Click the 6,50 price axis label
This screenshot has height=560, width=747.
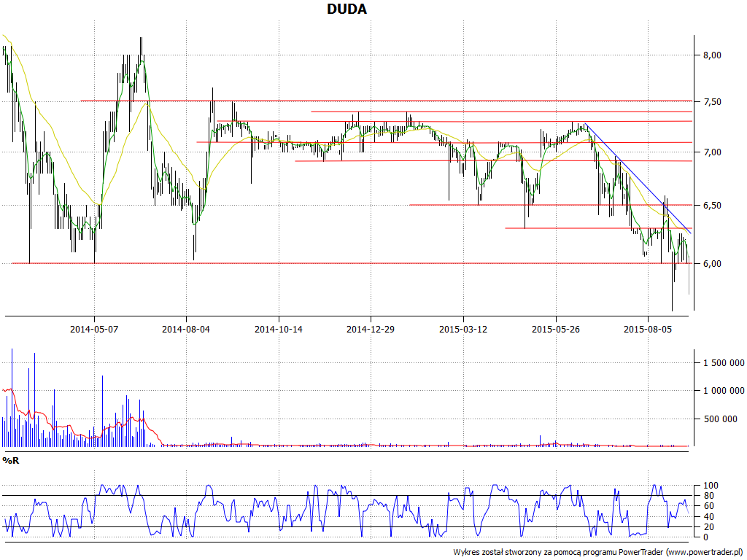click(712, 206)
